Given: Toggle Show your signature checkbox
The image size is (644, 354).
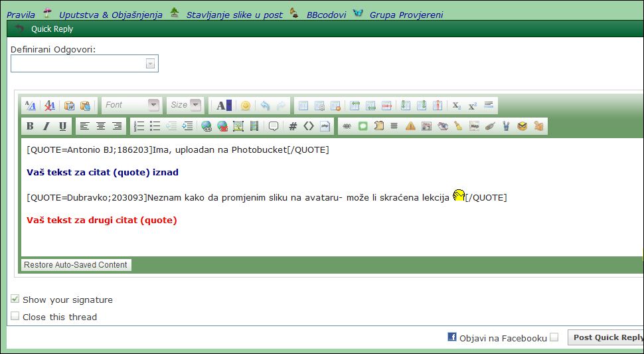Looking at the screenshot, I should [x=15, y=299].
